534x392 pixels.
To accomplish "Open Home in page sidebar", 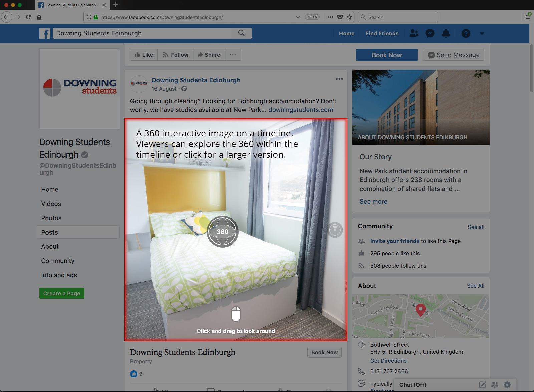I will [50, 189].
